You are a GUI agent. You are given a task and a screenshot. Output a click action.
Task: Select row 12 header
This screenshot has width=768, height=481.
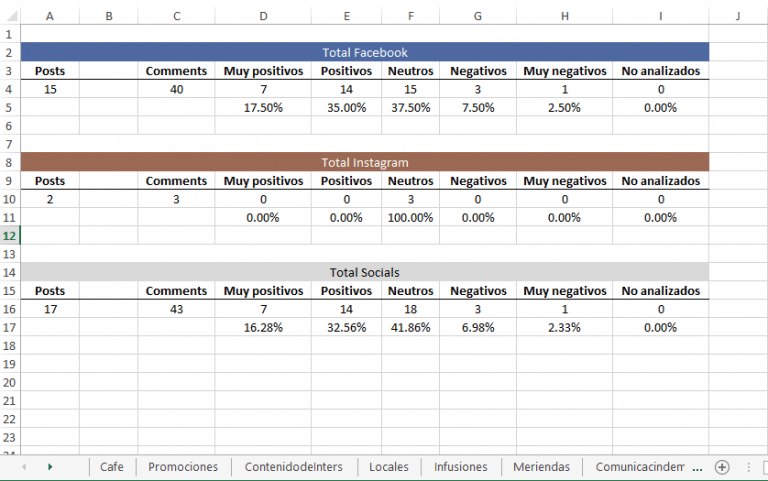click(9, 236)
